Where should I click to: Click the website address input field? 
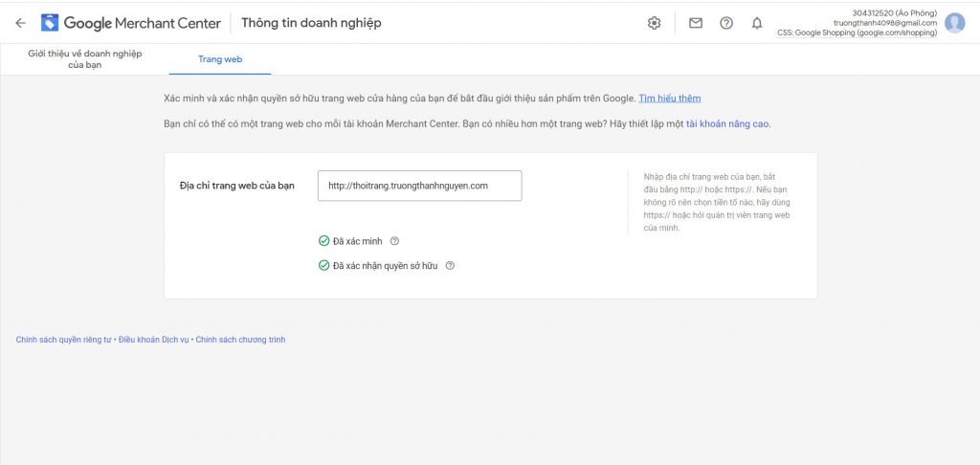419,186
